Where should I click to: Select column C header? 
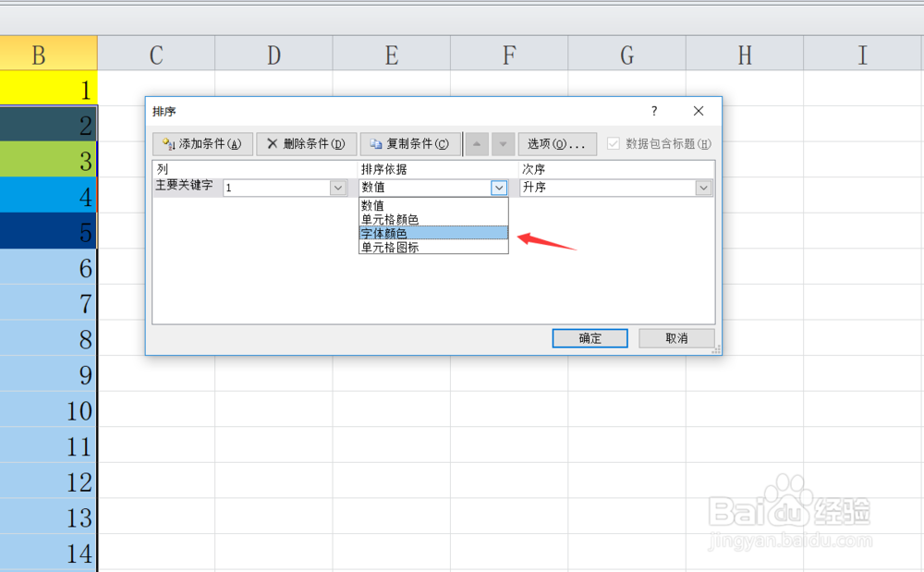click(156, 53)
